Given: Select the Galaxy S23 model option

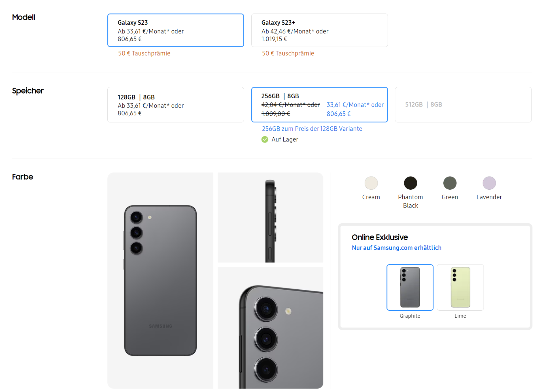Looking at the screenshot, I should pyautogui.click(x=175, y=30).
